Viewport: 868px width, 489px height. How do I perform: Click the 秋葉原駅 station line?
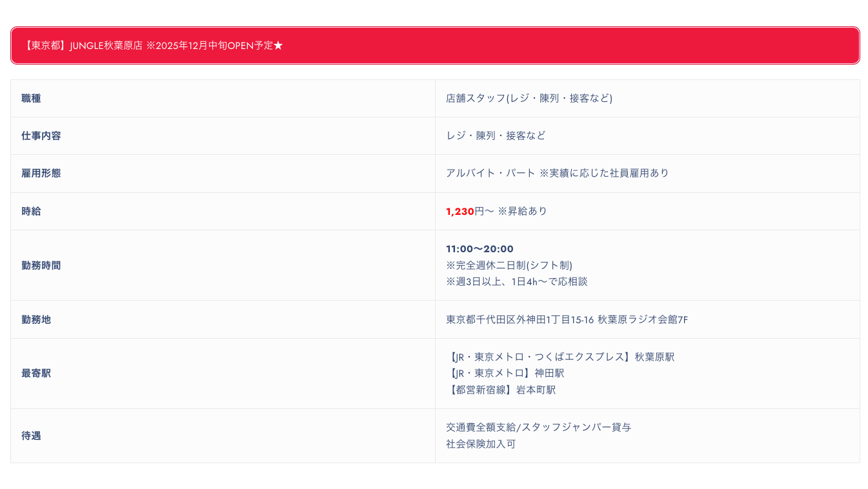[x=560, y=357]
